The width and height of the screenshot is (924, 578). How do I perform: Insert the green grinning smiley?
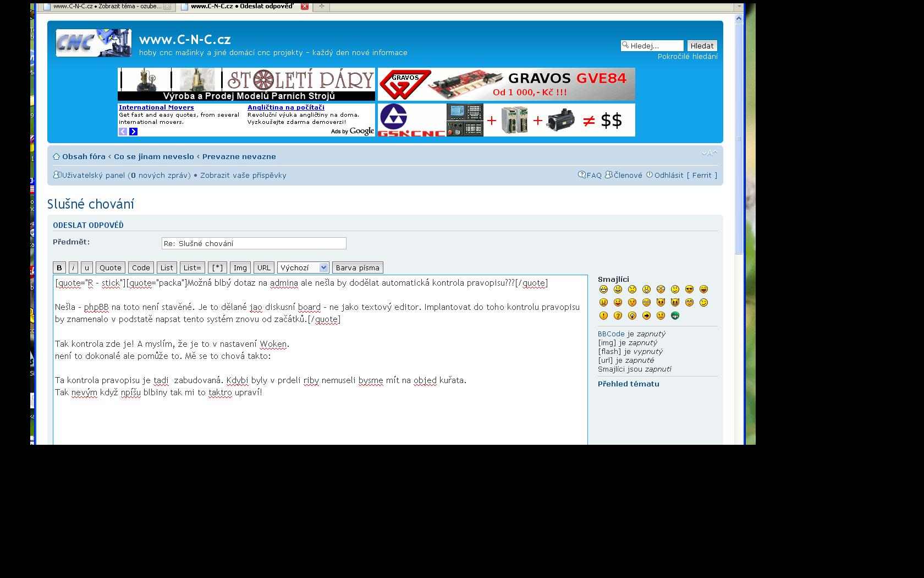(x=675, y=316)
